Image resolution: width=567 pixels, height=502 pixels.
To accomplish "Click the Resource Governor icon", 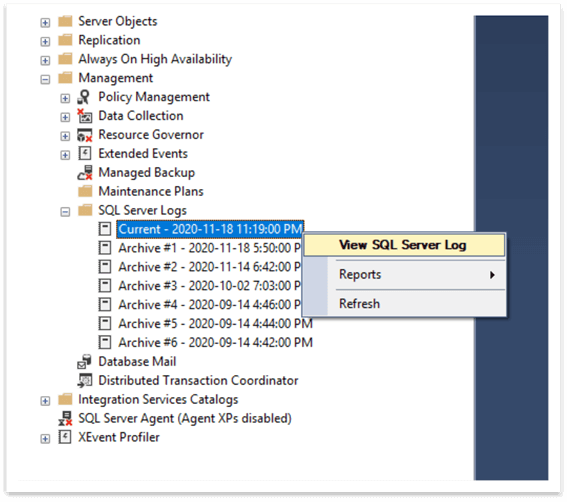I will coord(85,135).
